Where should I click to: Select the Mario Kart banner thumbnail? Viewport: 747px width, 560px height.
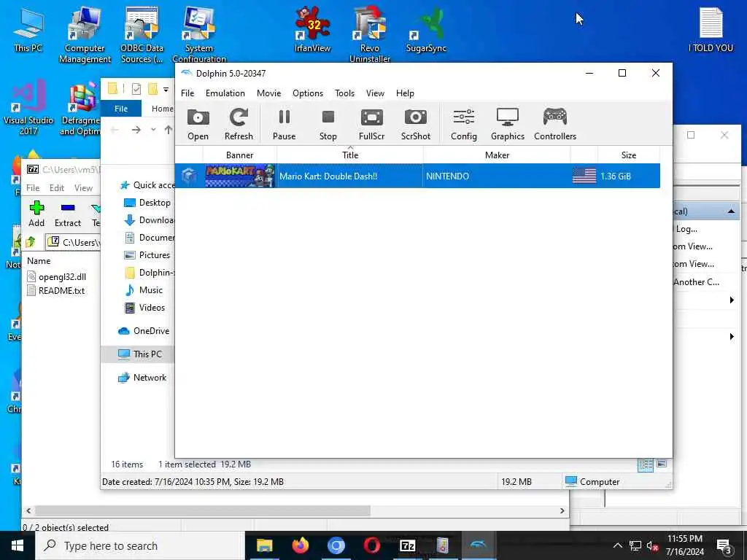pos(240,176)
